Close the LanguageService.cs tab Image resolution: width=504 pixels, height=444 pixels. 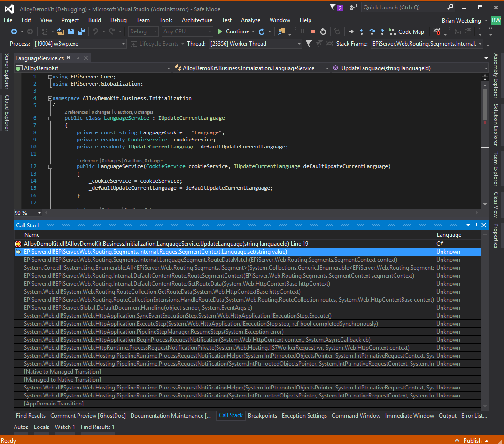(x=86, y=58)
